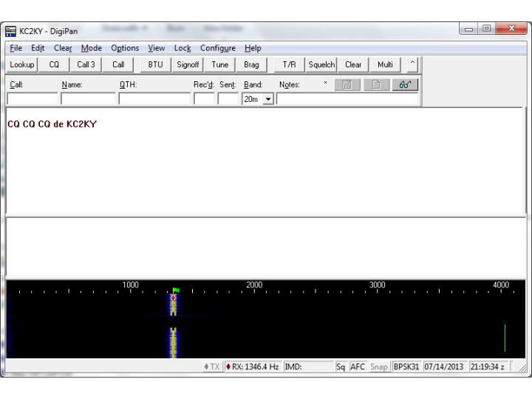
Task: Open the File menu
Action: click(13, 48)
